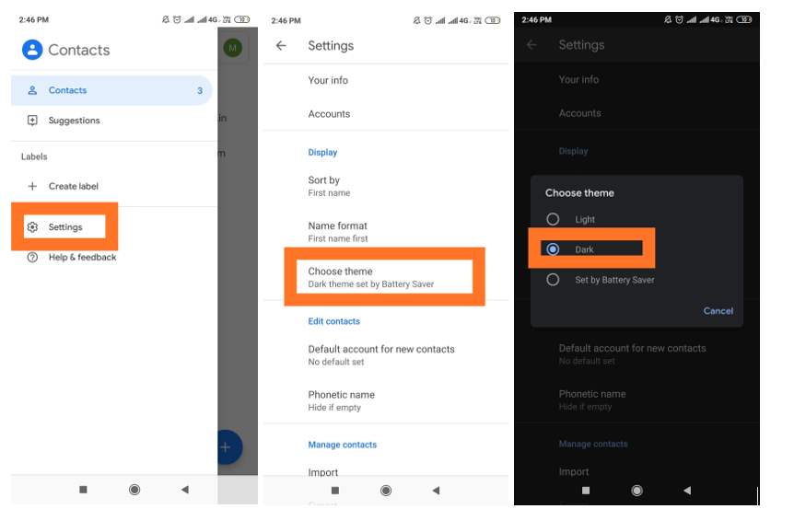The height and width of the screenshot is (532, 794).
Task: Click the Display section header in light screen
Action: click(322, 153)
